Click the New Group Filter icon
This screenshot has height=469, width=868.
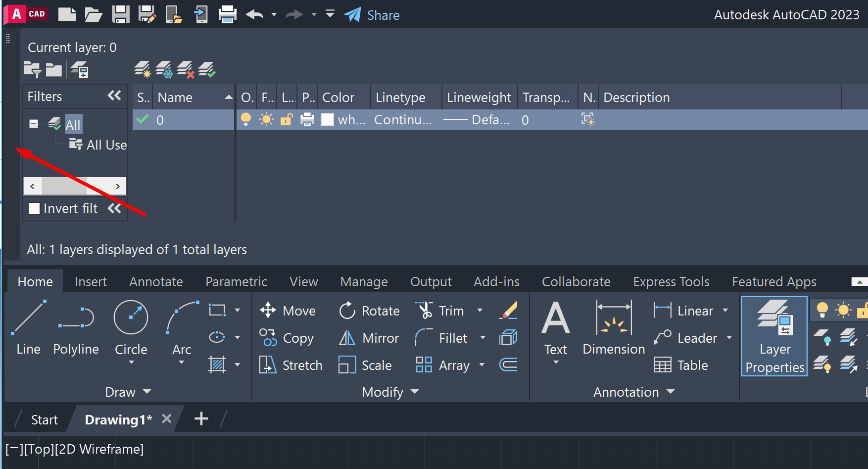click(x=54, y=70)
